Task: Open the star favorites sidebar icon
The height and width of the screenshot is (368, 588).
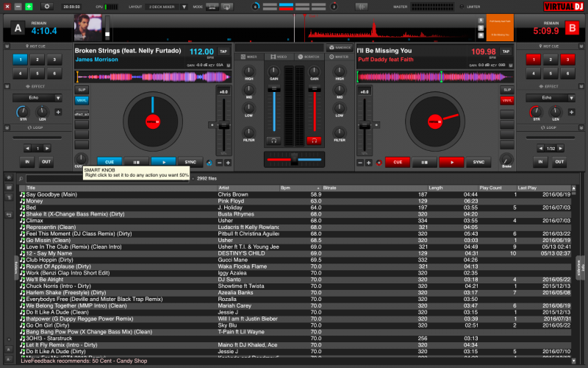Action: (9, 177)
